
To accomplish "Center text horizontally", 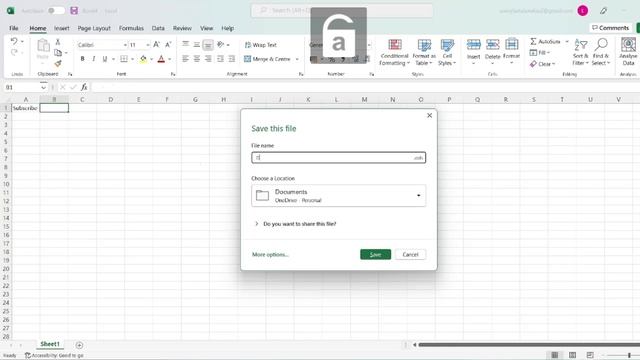I will [197, 59].
